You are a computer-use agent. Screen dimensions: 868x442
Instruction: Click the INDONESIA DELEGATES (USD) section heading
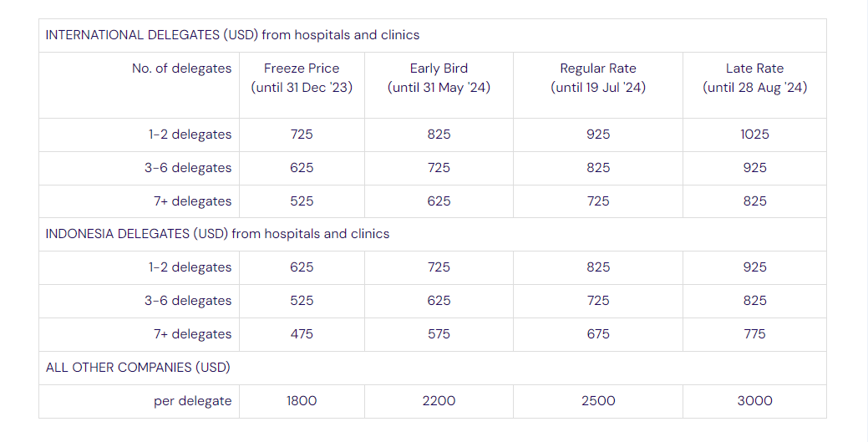pos(217,234)
